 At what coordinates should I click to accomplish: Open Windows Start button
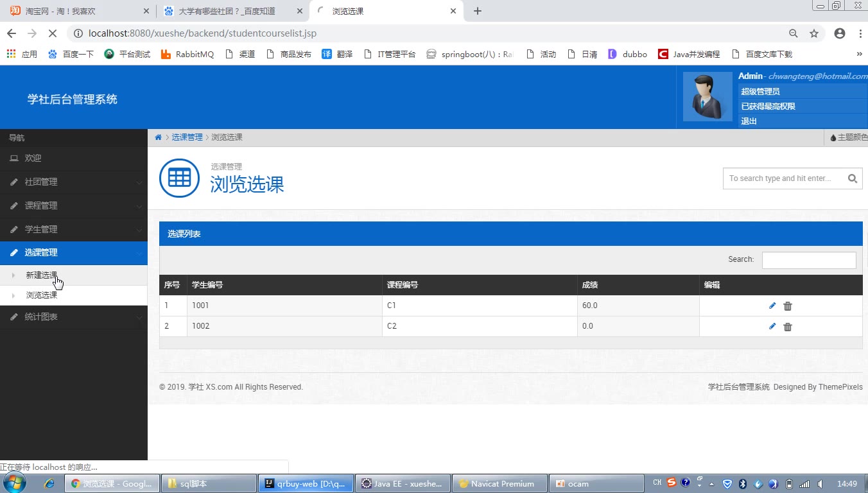(14, 483)
